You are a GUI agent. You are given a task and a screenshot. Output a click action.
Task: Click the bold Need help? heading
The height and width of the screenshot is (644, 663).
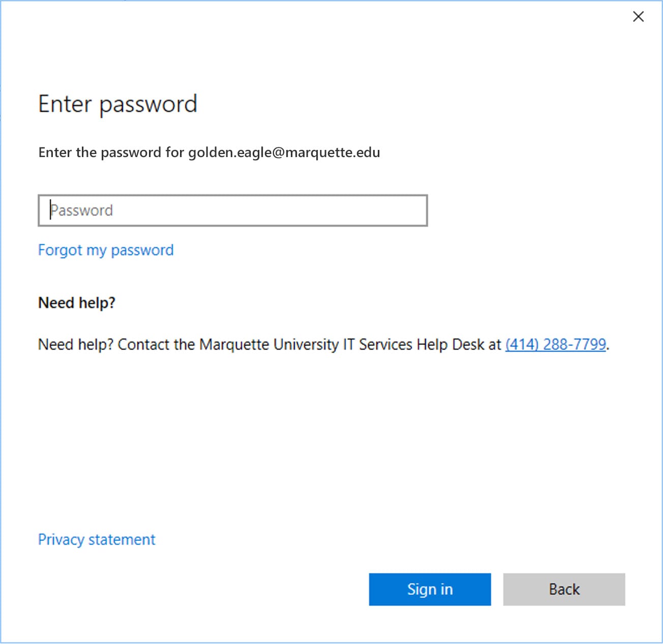(x=77, y=303)
